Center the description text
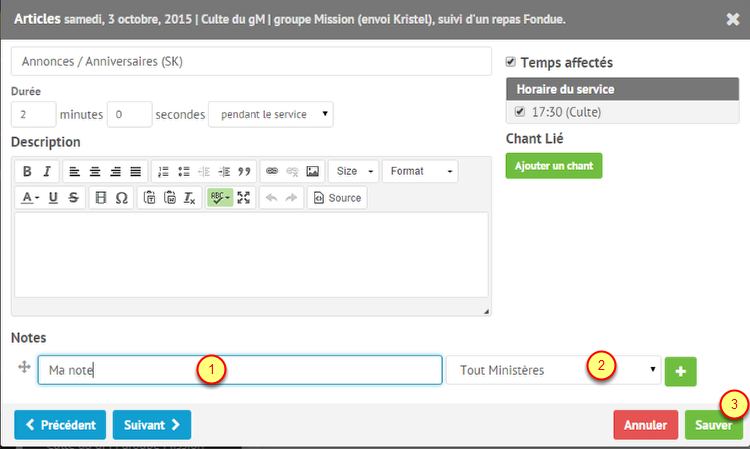Image resolution: width=750 pixels, height=449 pixels. click(95, 171)
